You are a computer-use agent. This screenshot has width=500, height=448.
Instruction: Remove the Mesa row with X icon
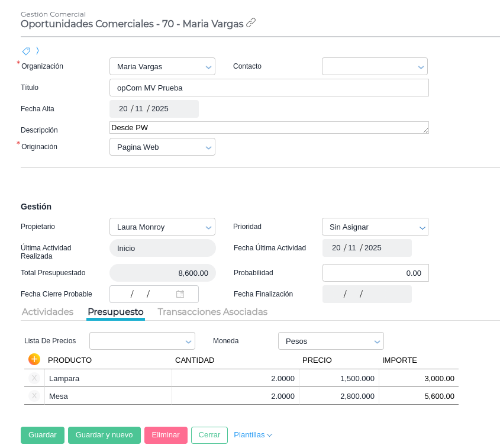(x=34, y=396)
